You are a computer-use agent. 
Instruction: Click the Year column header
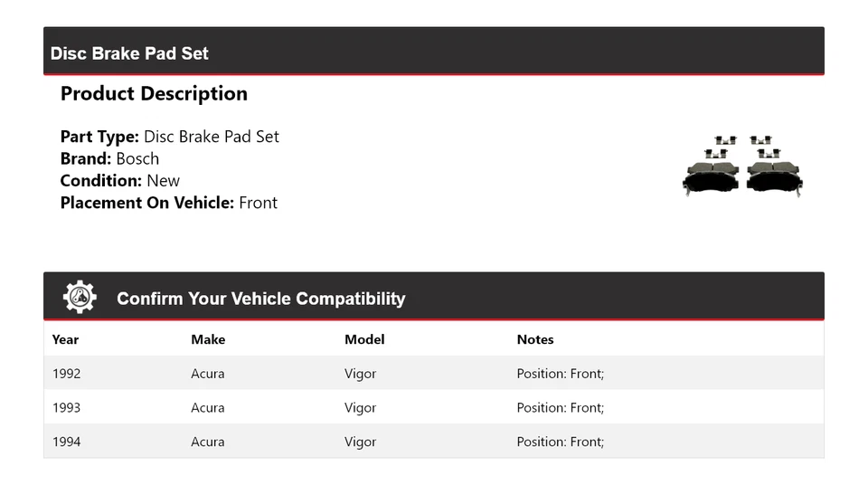click(x=65, y=339)
